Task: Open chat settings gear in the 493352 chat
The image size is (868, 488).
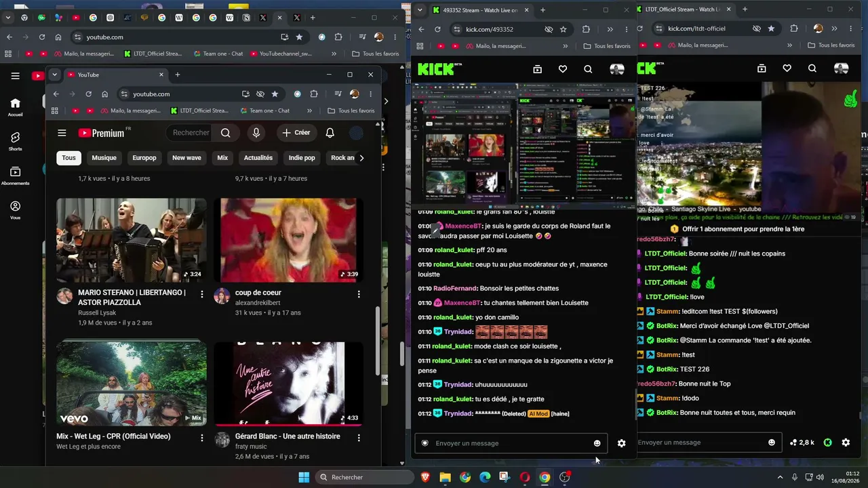Action: [x=621, y=443]
